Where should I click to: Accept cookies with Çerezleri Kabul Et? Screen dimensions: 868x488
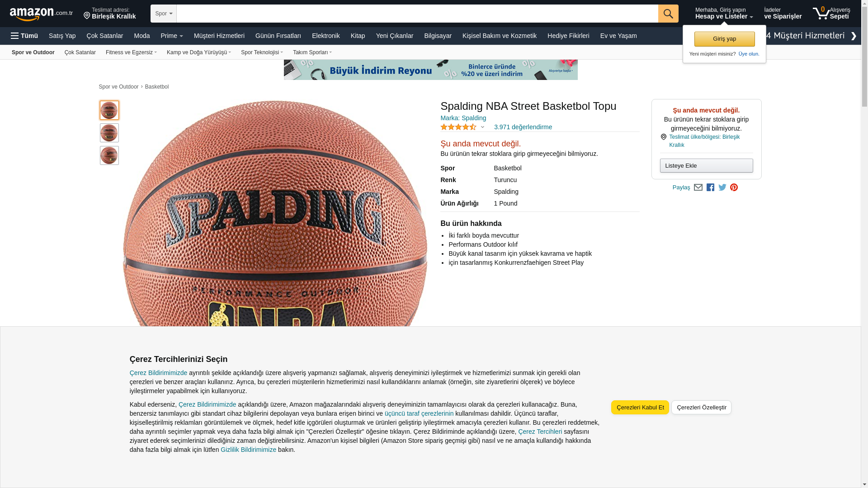640,407
